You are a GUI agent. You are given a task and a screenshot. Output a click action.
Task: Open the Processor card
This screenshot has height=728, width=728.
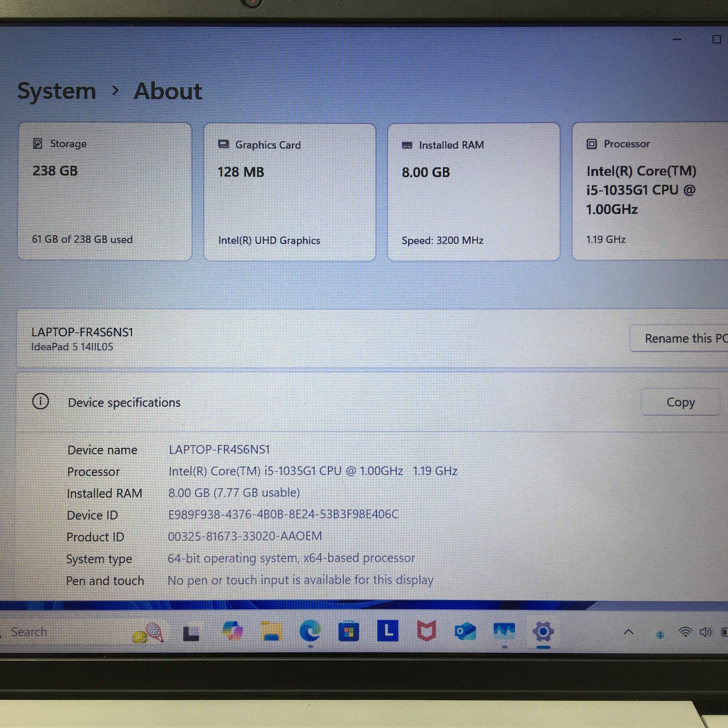click(650, 192)
